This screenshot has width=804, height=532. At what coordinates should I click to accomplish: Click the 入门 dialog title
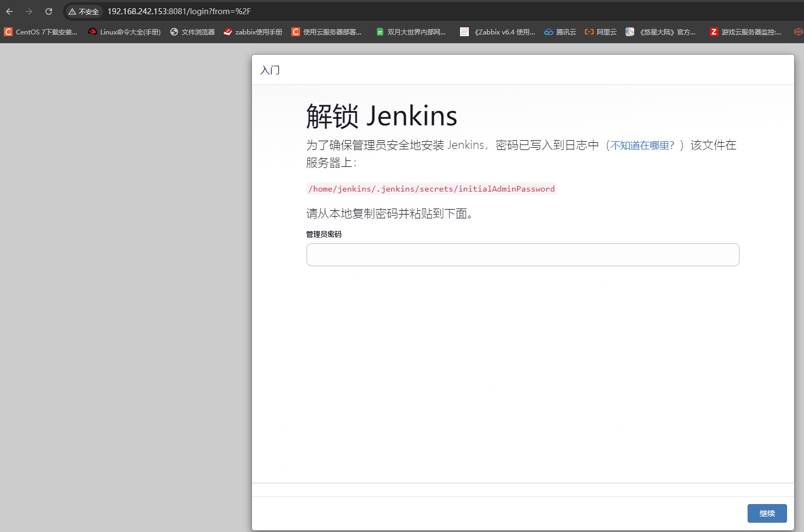270,70
